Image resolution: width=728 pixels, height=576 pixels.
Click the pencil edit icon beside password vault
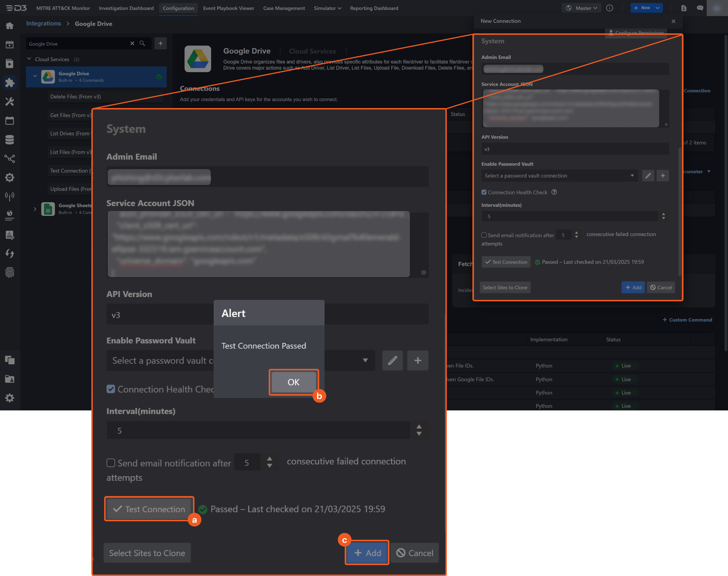click(x=392, y=361)
